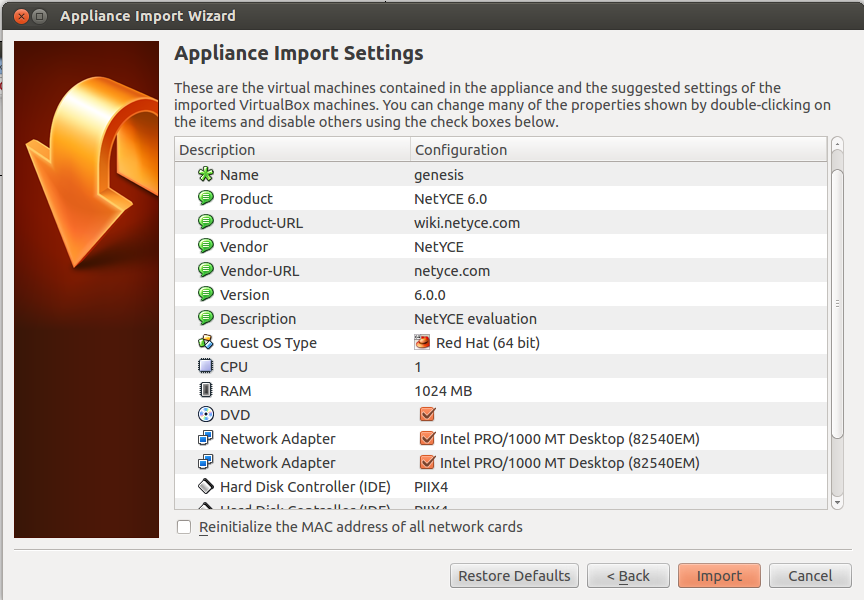Click the green star Name row icon

point(206,175)
